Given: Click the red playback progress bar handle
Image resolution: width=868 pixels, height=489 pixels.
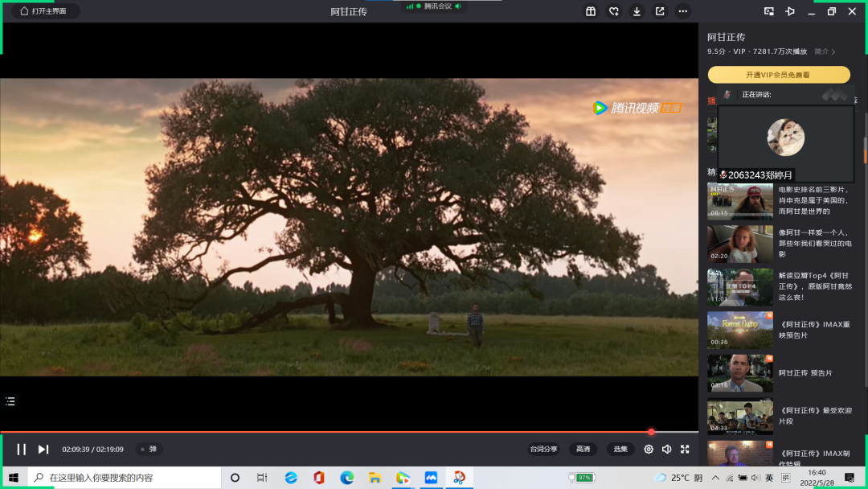Looking at the screenshot, I should tap(651, 432).
